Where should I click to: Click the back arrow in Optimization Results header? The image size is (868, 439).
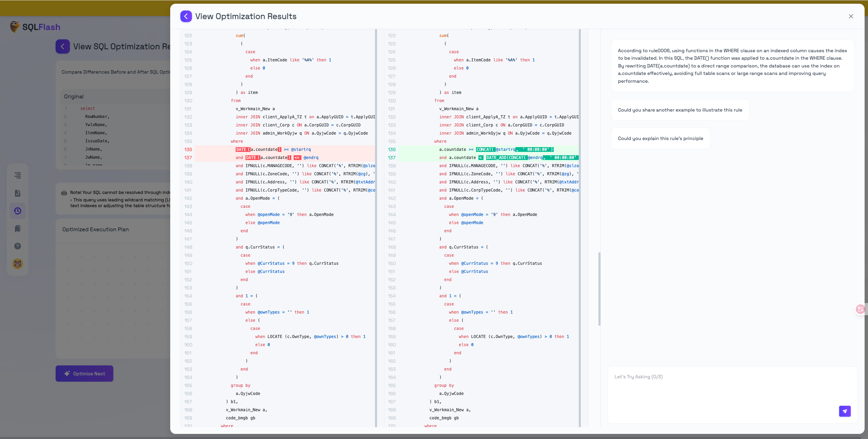pyautogui.click(x=186, y=16)
